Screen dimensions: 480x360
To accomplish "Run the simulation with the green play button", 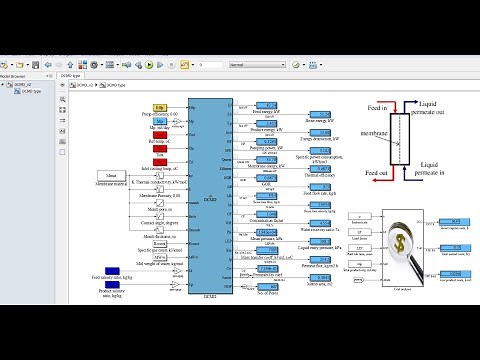I will point(149,65).
